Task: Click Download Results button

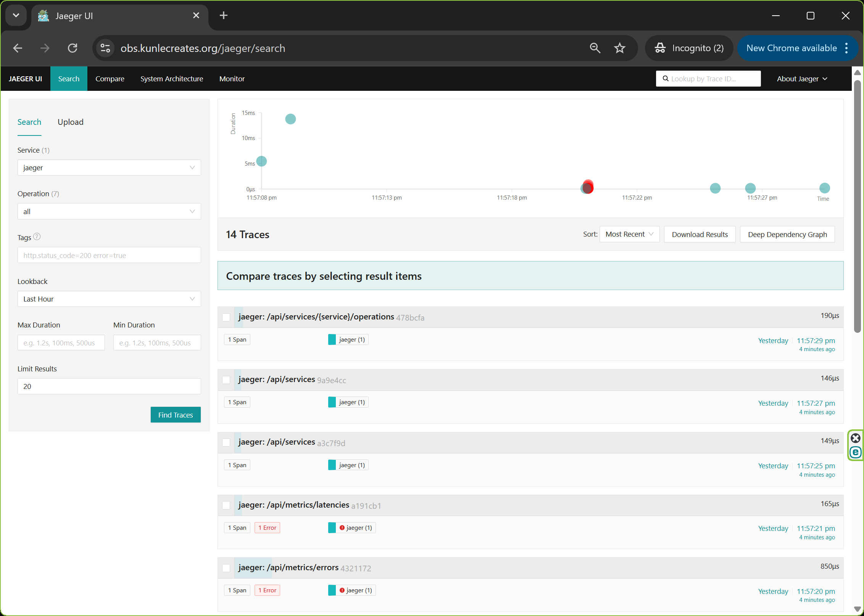Action: tap(700, 234)
